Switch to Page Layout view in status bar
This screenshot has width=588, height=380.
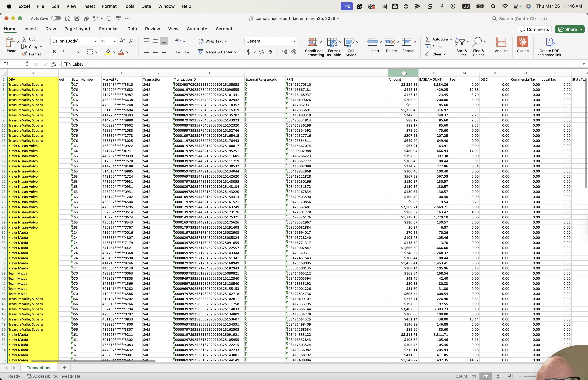pyautogui.click(x=498, y=376)
